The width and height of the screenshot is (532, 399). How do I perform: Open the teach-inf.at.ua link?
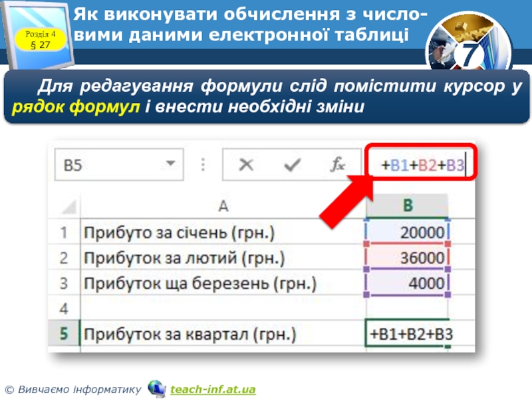pos(213,389)
